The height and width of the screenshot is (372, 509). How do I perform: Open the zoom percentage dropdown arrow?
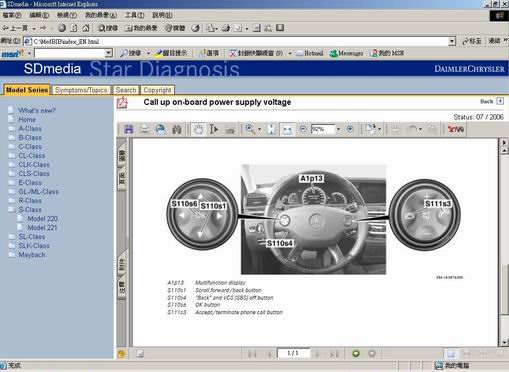tap(338, 129)
